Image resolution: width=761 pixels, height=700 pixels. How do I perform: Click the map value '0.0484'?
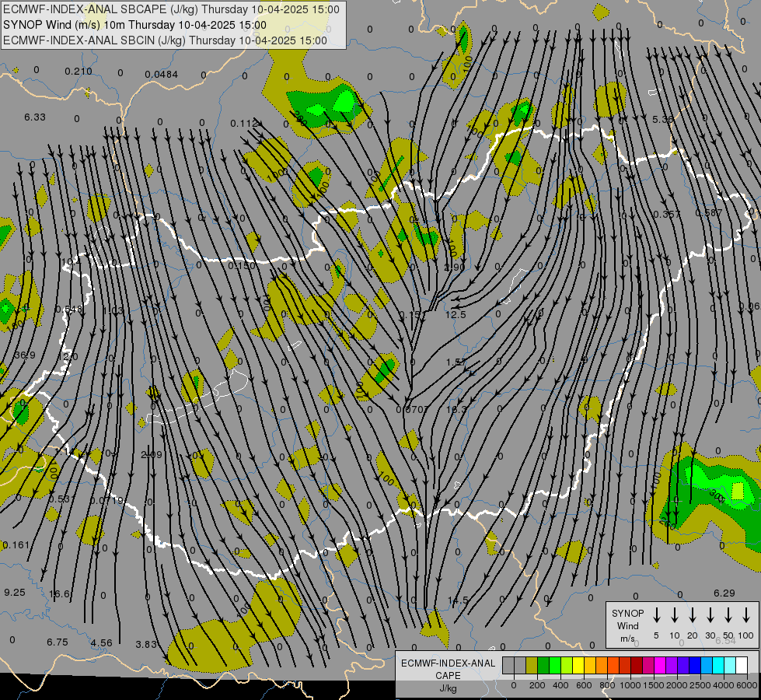pyautogui.click(x=161, y=75)
